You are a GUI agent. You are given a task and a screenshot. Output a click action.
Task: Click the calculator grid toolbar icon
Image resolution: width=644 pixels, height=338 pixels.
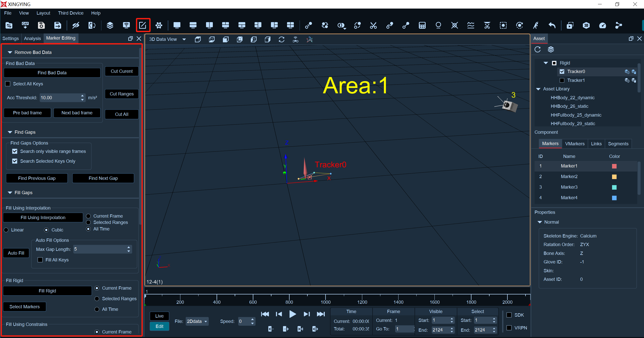[422, 25]
